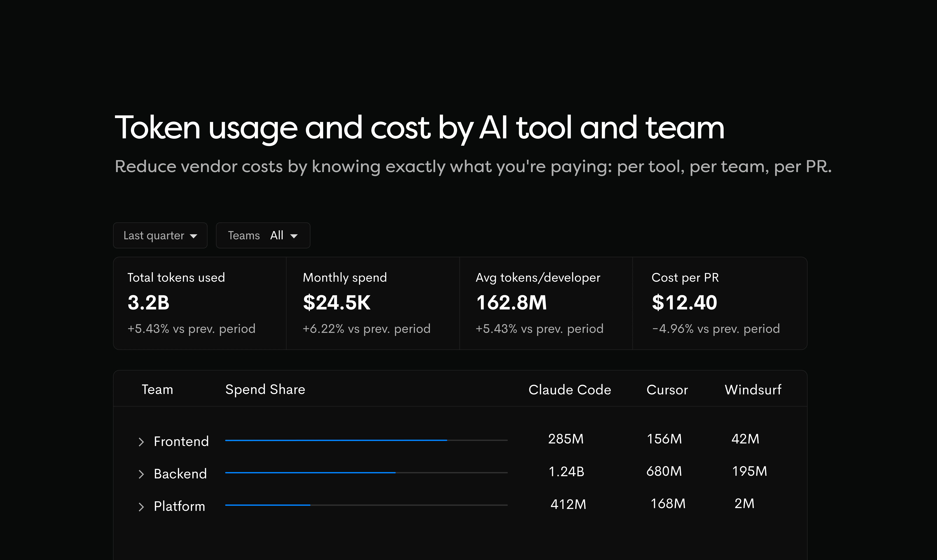Expand the Frontend team row chevron
Viewport: 937px width, 560px height.
tap(141, 442)
